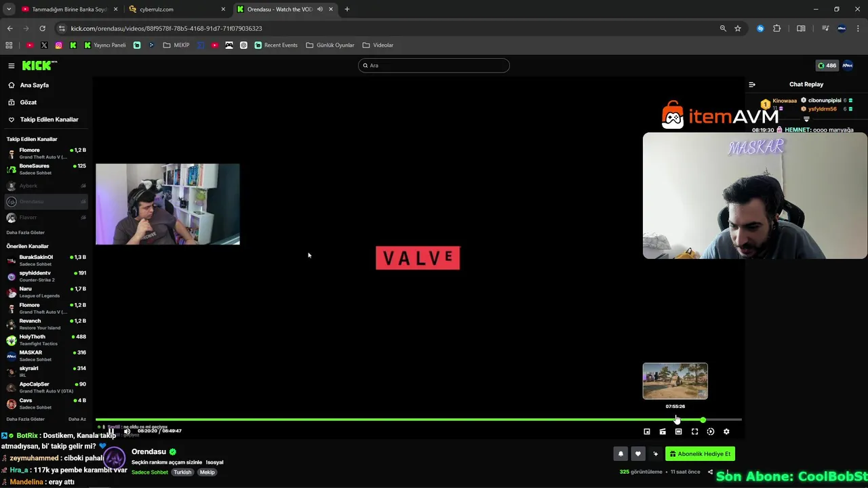868x488 pixels.
Task: Pause the video playback
Action: click(x=111, y=431)
